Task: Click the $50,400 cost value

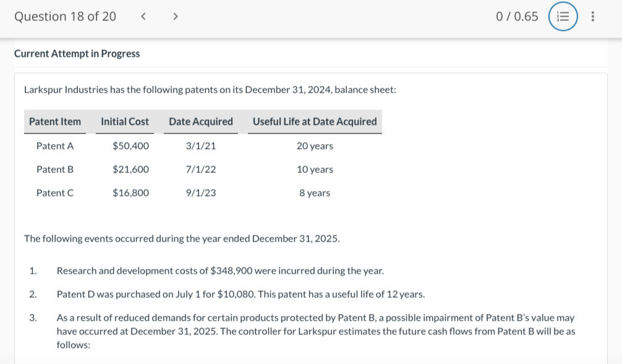Action: tap(131, 146)
